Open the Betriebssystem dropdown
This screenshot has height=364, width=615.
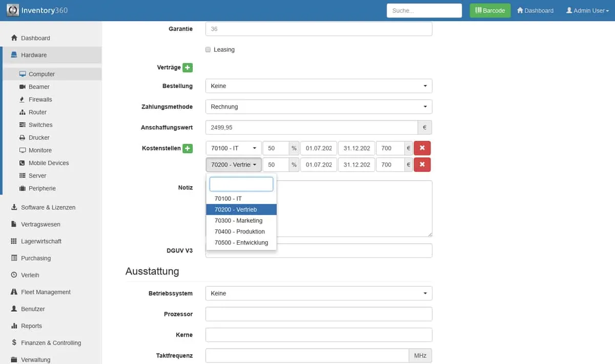(318, 293)
